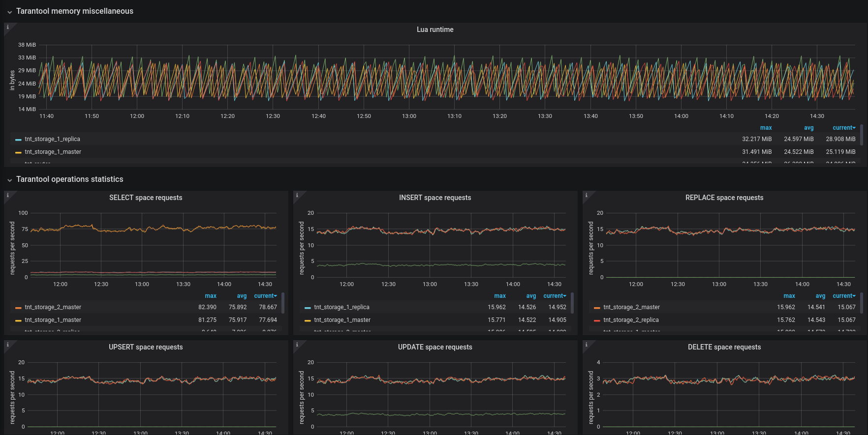Click the 14:30 time label on Lua runtime chart
868x435 pixels.
[817, 116]
